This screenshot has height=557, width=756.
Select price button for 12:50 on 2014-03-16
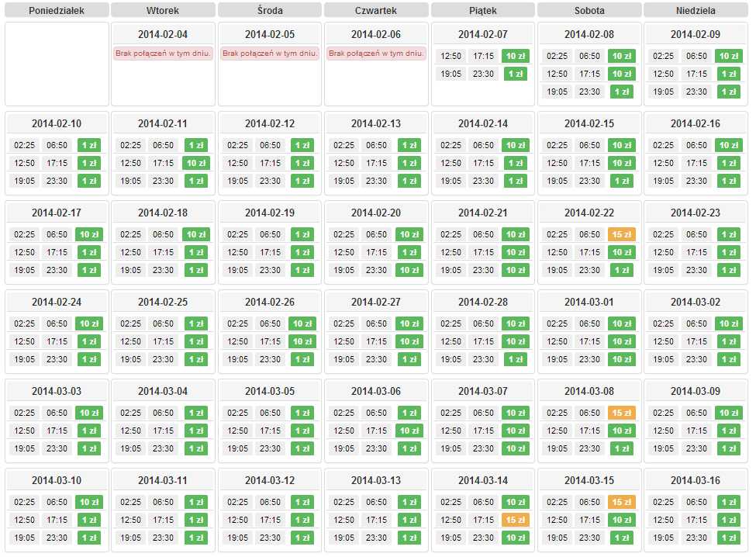729,520
